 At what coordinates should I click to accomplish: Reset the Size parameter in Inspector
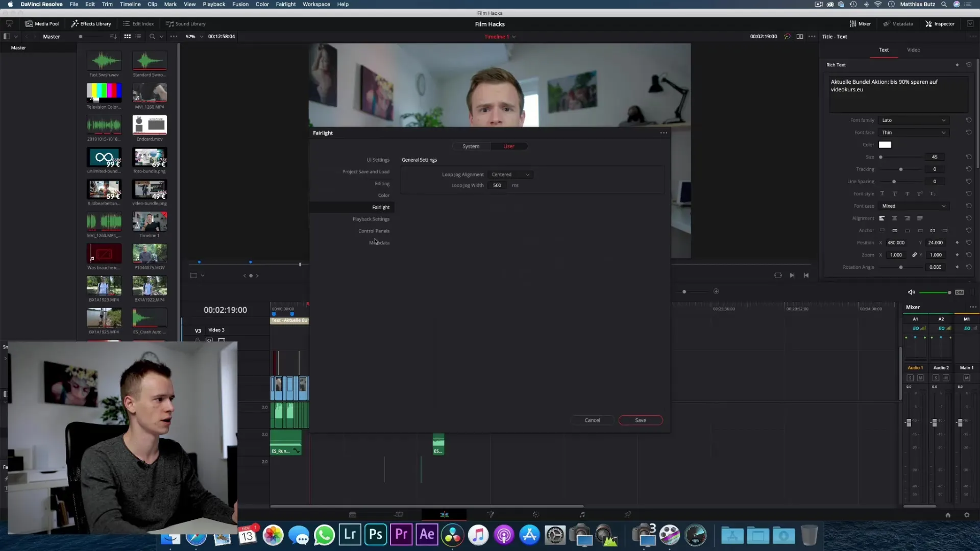point(969,157)
